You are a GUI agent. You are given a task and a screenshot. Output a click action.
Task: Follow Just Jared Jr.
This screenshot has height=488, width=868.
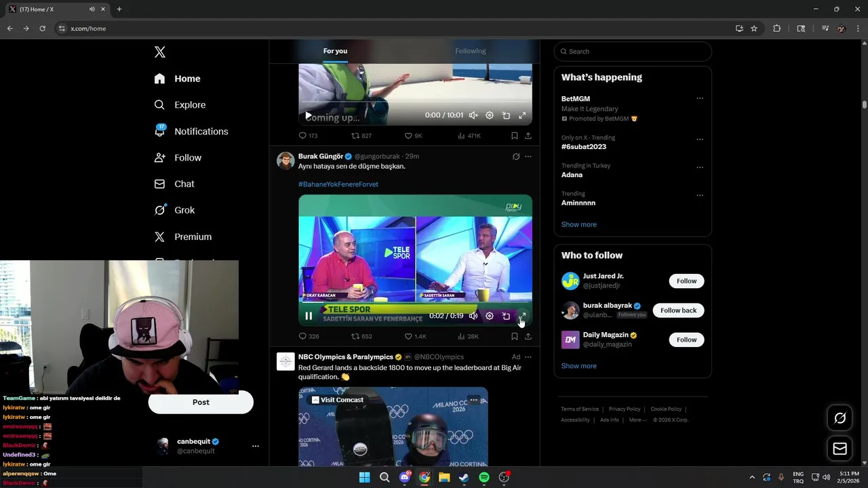coord(686,281)
